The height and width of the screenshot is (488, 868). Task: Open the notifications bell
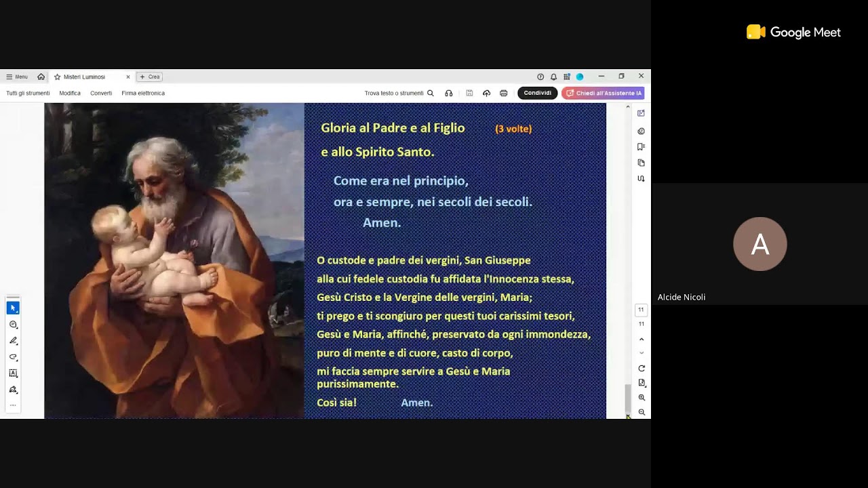pyautogui.click(x=553, y=77)
